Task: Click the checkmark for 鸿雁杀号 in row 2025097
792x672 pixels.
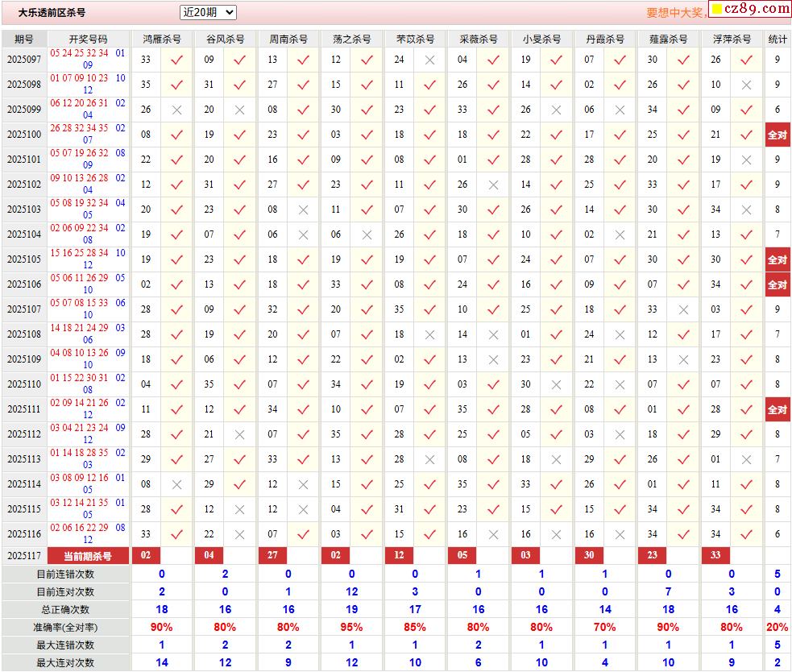Action: tap(176, 60)
